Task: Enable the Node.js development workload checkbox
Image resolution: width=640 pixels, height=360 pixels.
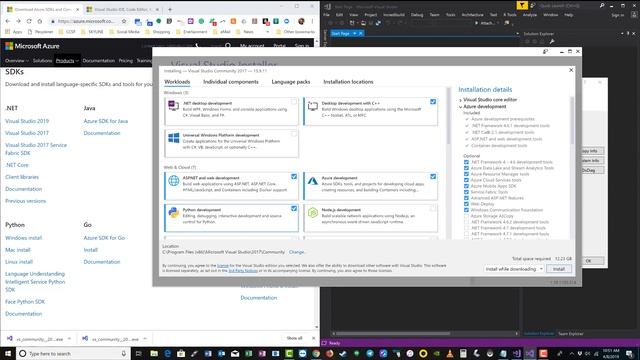Action: pos(433,208)
